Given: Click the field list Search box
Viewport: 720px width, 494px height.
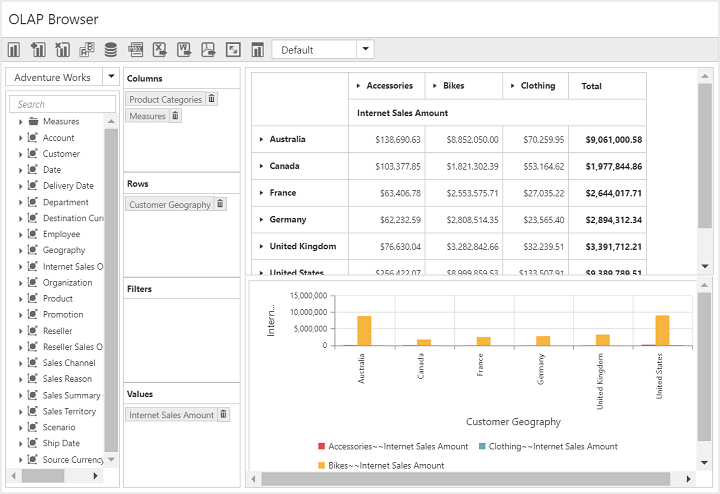Looking at the screenshot, I should [x=62, y=104].
